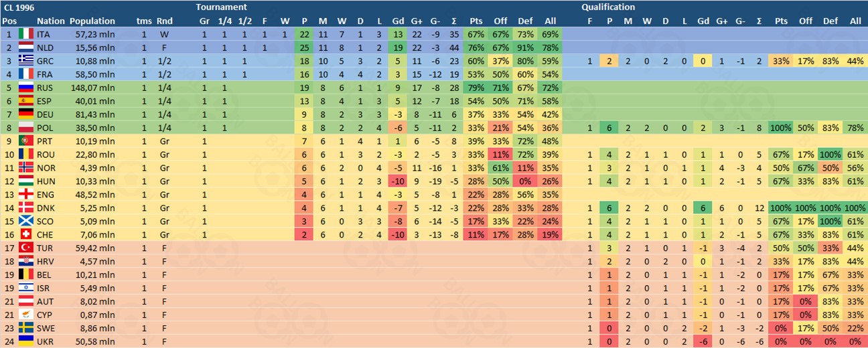
Task: Click Hungary's red 0% Def cell
Action: (x=524, y=181)
